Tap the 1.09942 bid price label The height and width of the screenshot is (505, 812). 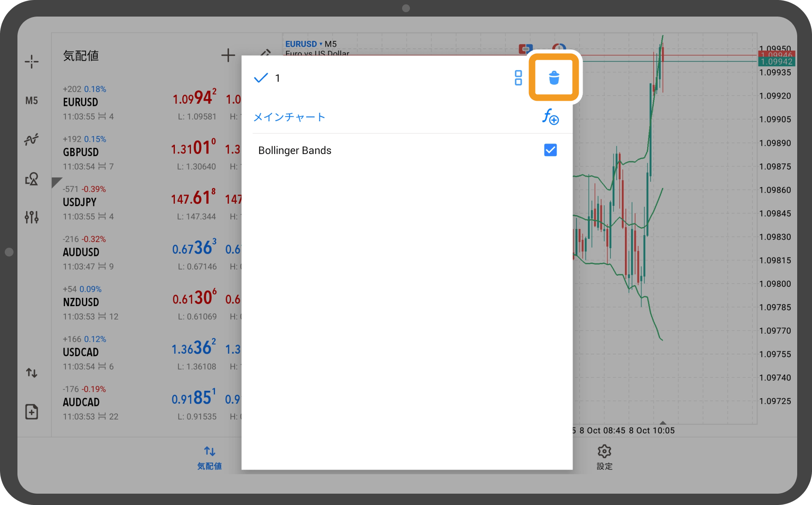coord(776,62)
